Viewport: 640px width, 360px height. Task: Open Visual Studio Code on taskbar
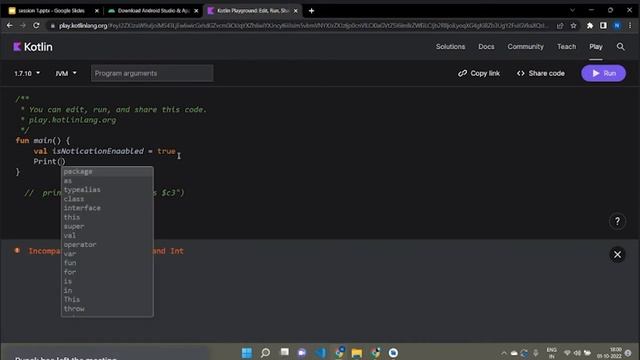[x=321, y=353]
